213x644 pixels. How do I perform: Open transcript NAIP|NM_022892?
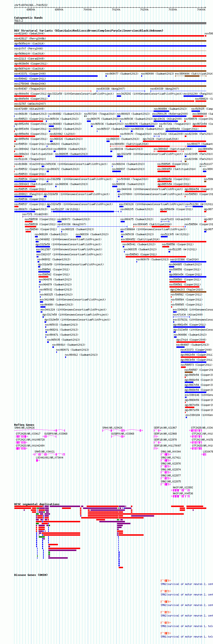[183, 487]
